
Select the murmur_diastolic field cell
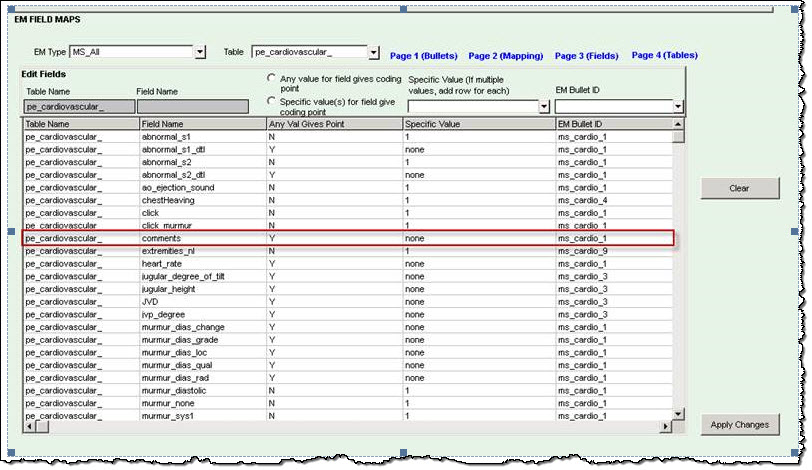pos(203,390)
